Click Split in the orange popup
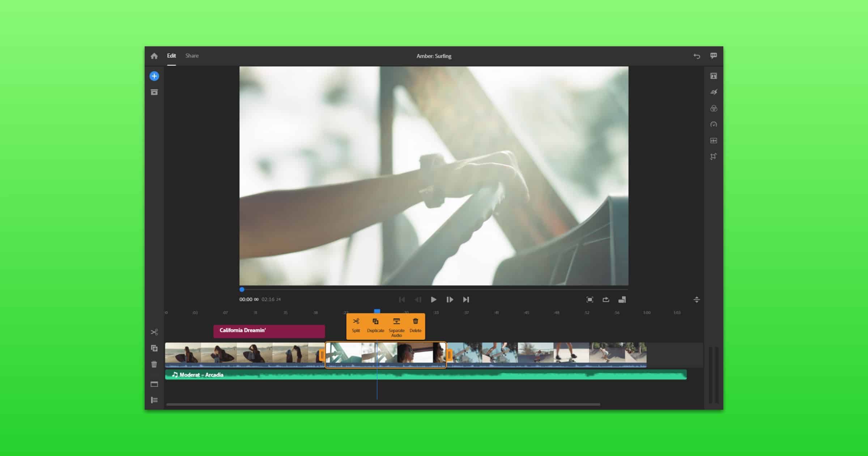 tap(356, 325)
